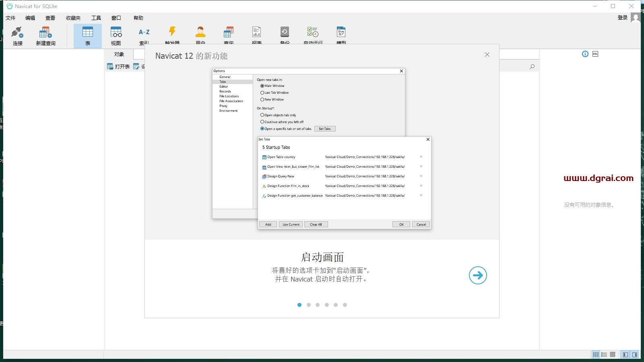Open the 帮助 menu
This screenshot has width=644, height=362.
point(138,18)
